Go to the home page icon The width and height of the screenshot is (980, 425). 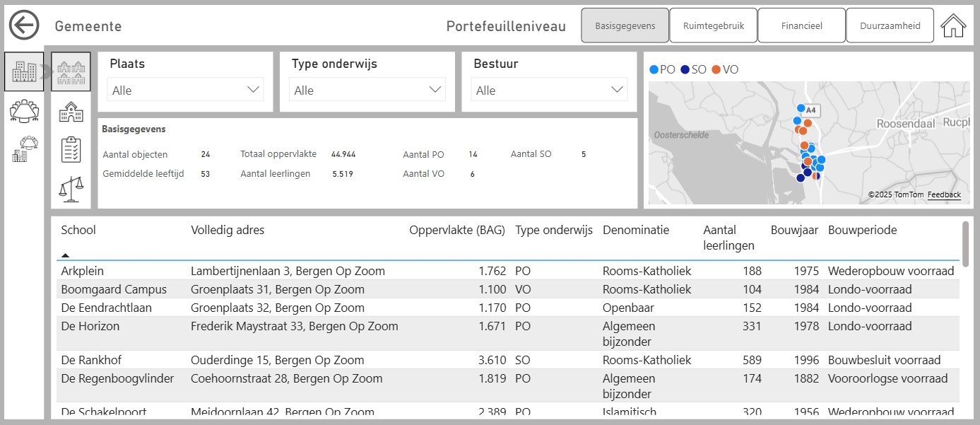[953, 26]
